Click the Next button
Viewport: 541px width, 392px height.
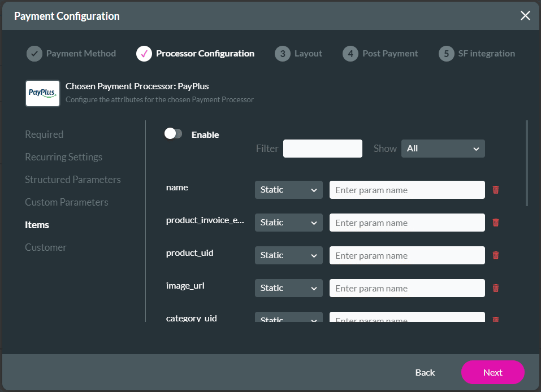click(492, 372)
